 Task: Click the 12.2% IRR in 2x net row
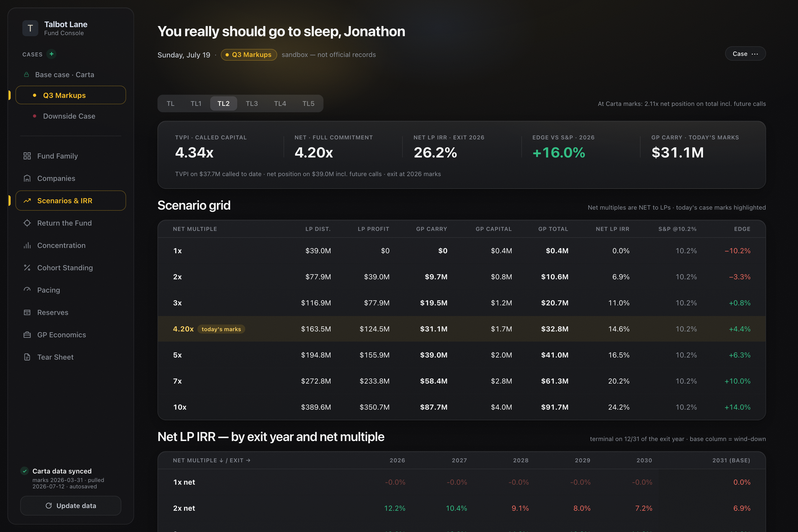(394, 508)
